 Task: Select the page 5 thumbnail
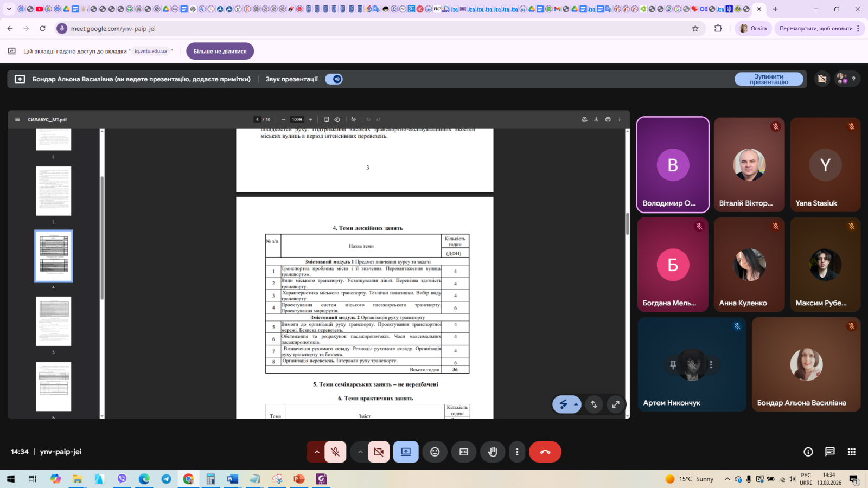53,321
